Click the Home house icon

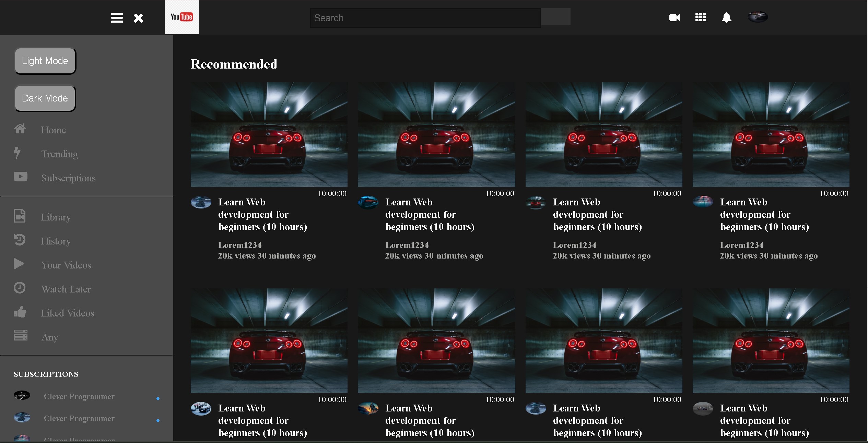pos(20,129)
